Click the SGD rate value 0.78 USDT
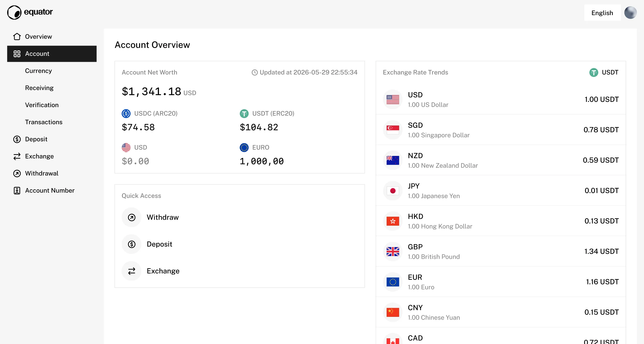This screenshot has width=644, height=344. pos(601,130)
